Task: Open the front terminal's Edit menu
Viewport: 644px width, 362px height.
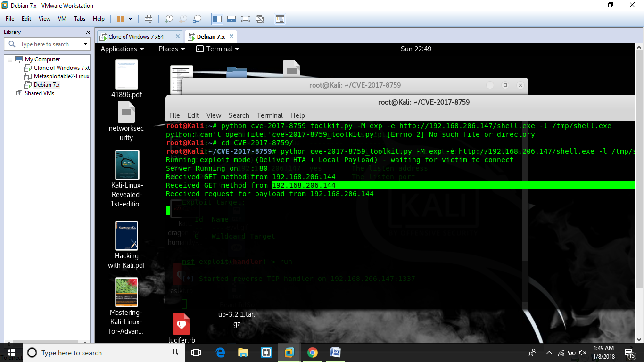Action: point(193,115)
